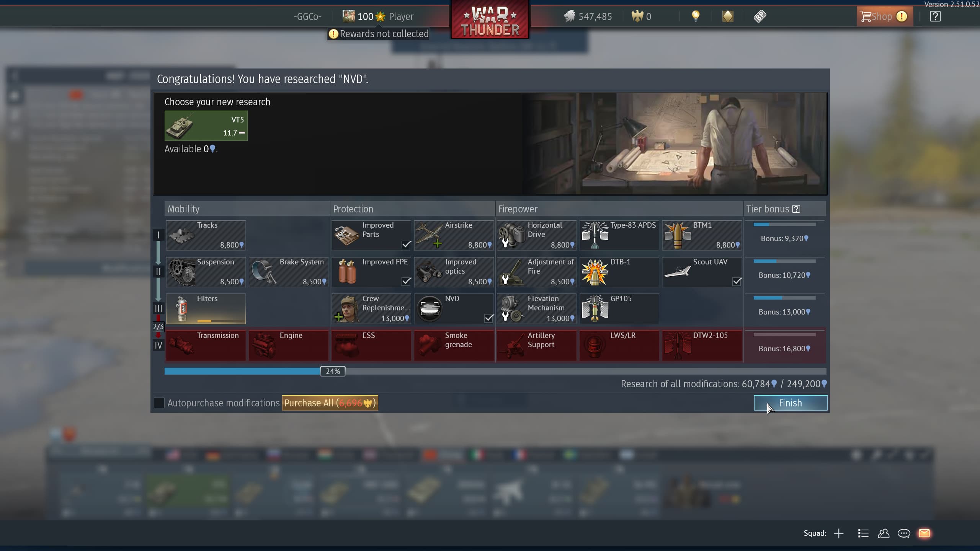Viewport: 980px width, 551px height.
Task: Switch to the Italy nation tab
Action: (x=476, y=455)
